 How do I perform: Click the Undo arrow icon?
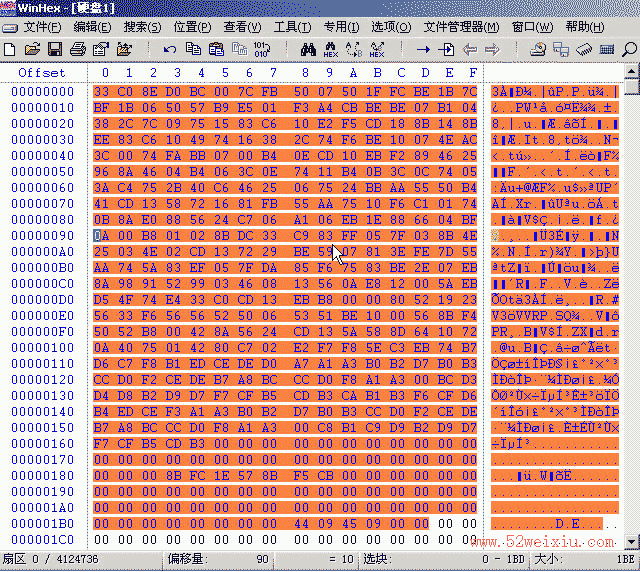(170, 48)
